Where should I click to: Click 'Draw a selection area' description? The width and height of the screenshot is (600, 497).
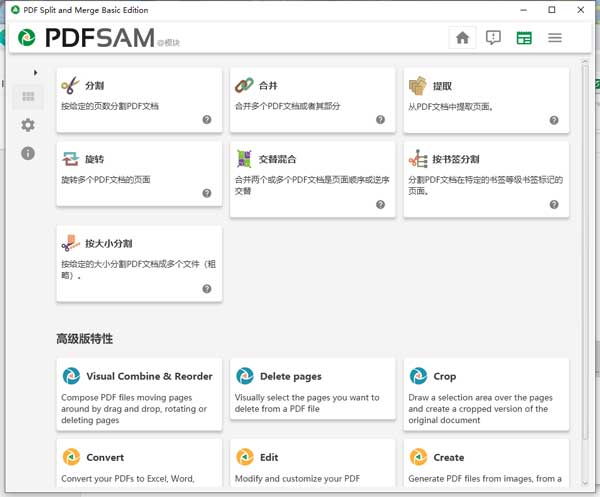click(x=480, y=409)
